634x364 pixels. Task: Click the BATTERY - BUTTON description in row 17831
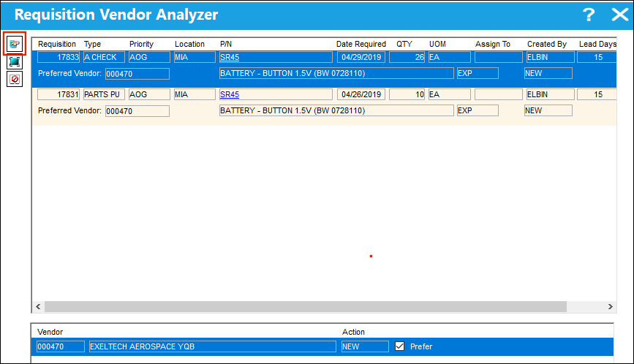pyautogui.click(x=336, y=110)
